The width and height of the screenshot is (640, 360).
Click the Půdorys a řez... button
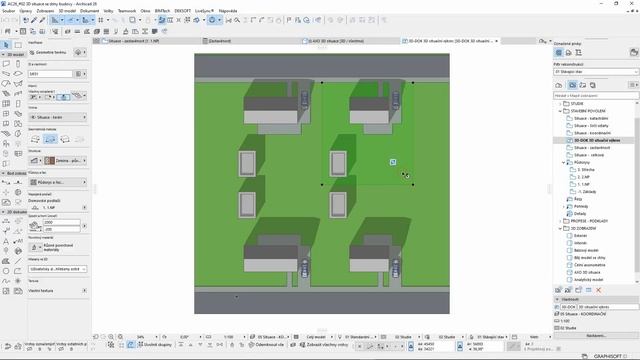58,182
